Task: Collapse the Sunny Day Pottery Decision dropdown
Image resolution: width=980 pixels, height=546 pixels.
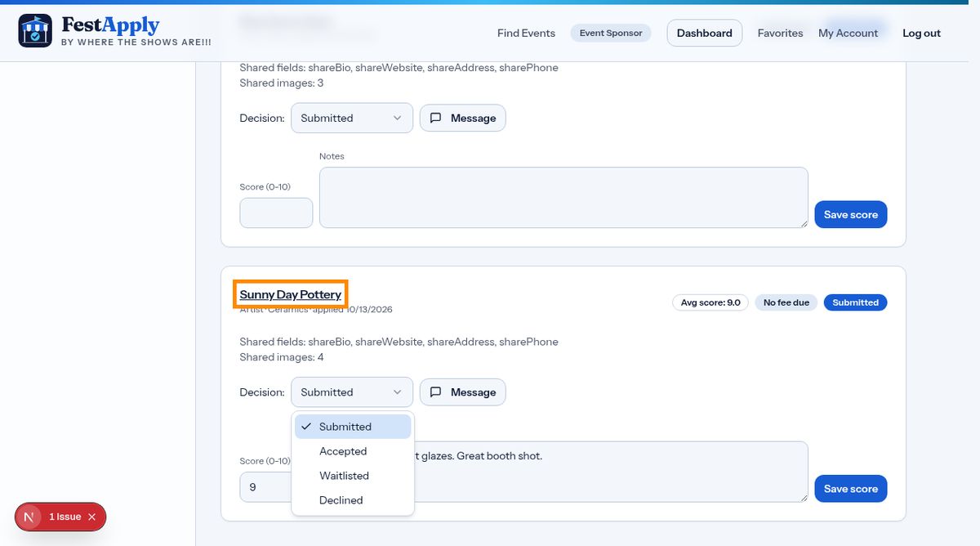Action: click(352, 392)
